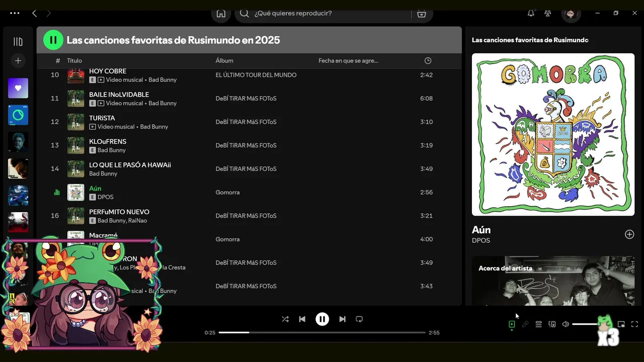Image resolution: width=644 pixels, height=362 pixels.
Task: Toggle shuffle mode
Action: [x=285, y=319]
